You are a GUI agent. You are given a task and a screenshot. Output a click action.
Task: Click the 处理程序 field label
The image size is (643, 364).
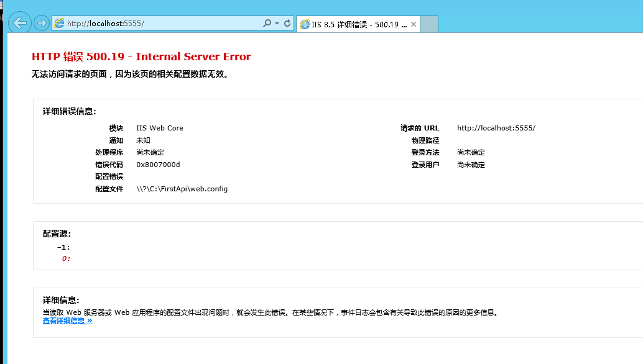pyautogui.click(x=109, y=152)
